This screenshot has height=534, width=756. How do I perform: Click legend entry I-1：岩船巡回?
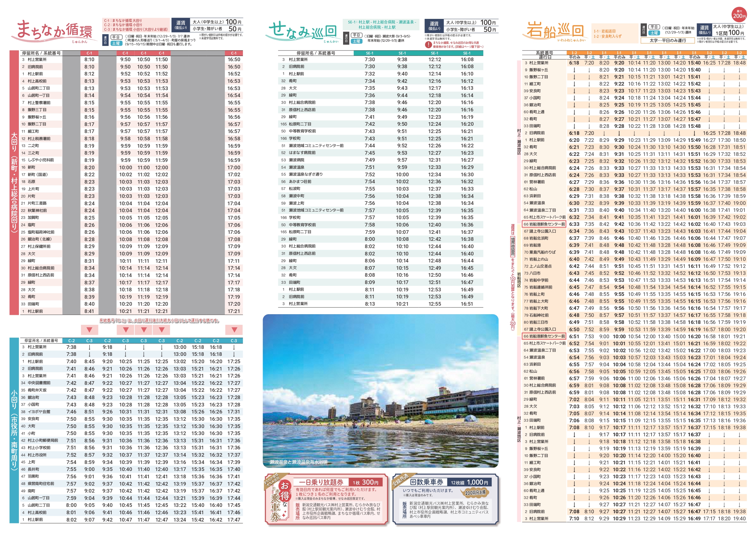pos(605,31)
